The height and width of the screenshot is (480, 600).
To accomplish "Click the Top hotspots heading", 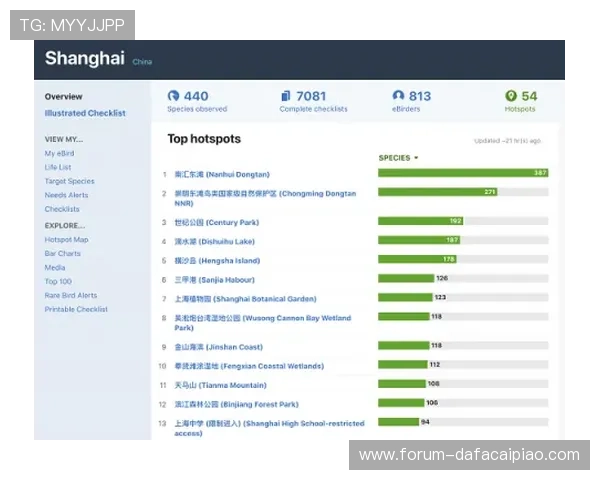I will [x=204, y=139].
